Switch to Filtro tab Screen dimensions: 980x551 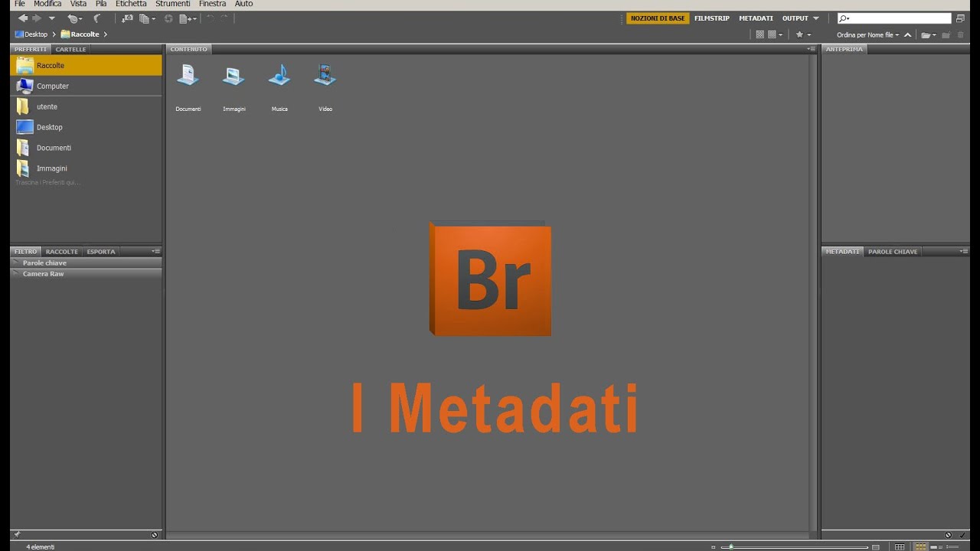[x=25, y=251]
